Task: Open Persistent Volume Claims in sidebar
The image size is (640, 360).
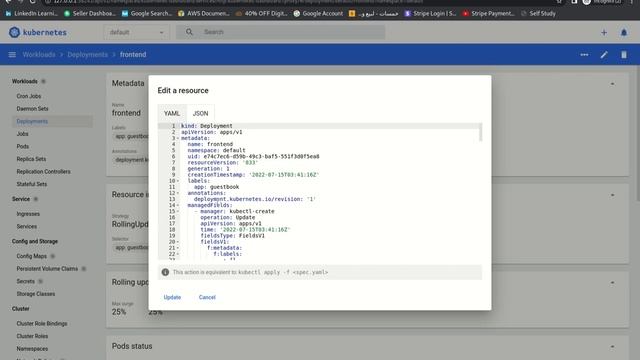Action: (x=47, y=269)
